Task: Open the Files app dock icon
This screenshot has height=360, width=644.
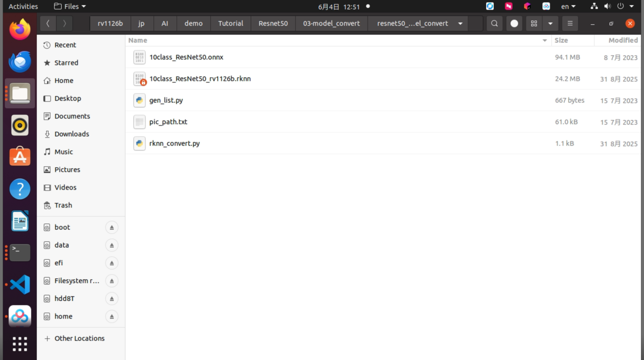Action: click(20, 93)
